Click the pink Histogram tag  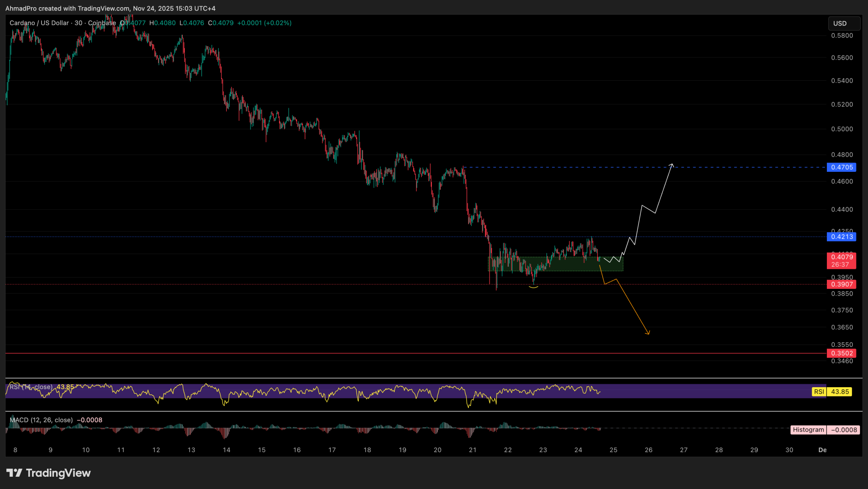808,430
